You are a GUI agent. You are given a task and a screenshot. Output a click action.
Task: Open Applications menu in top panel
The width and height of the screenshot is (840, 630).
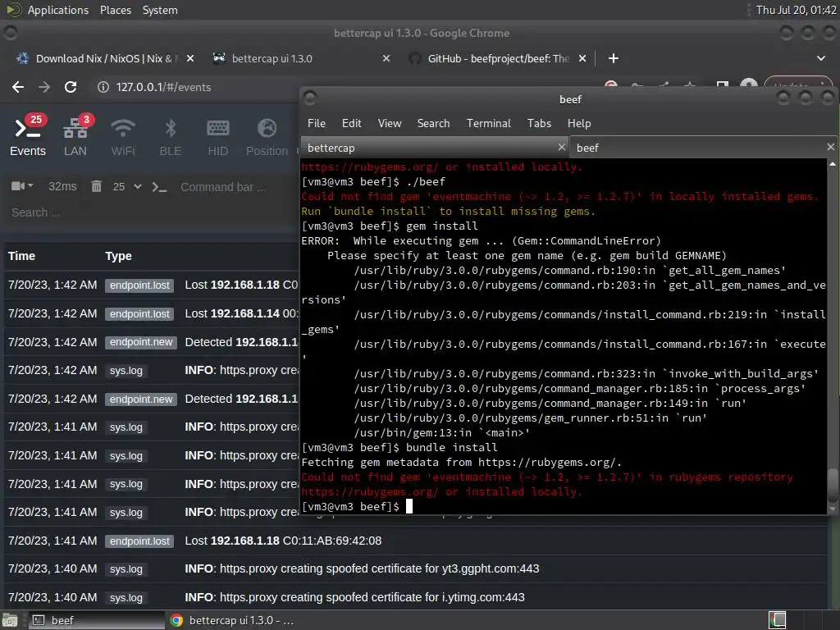58,10
